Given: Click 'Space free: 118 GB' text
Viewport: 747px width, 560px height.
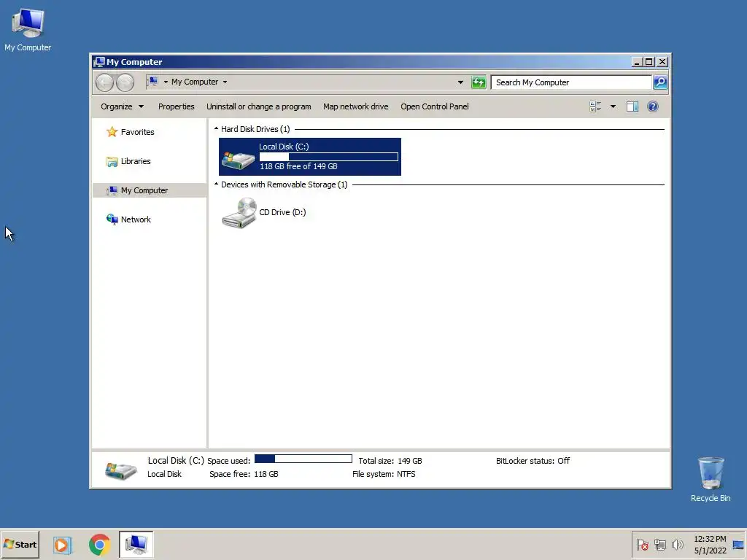Looking at the screenshot, I should point(244,474).
